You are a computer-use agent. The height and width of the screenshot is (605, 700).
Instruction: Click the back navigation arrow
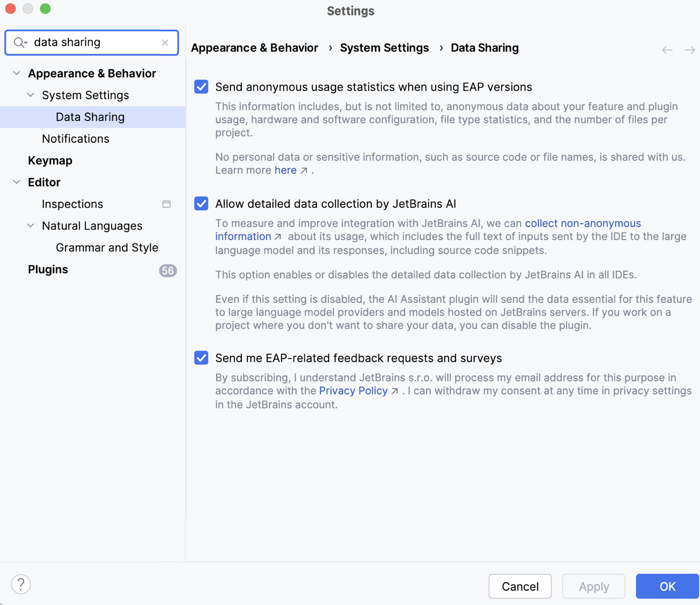pos(667,50)
